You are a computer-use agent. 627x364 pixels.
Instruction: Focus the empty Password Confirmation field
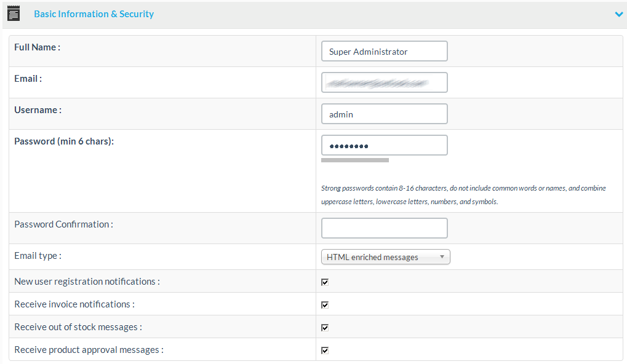[x=384, y=228]
